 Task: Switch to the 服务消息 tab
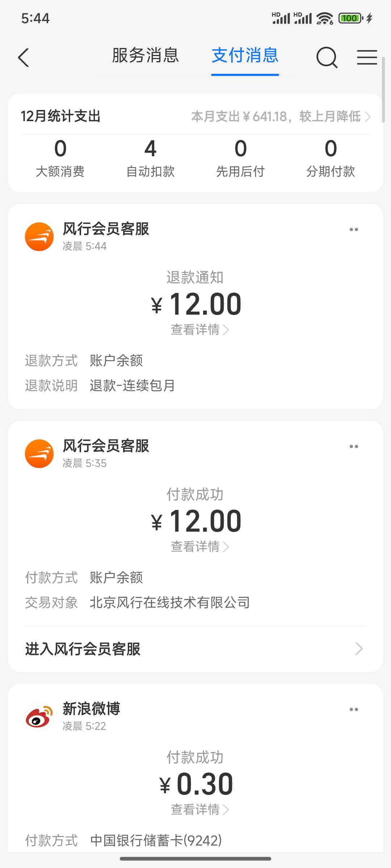pyautogui.click(x=145, y=56)
